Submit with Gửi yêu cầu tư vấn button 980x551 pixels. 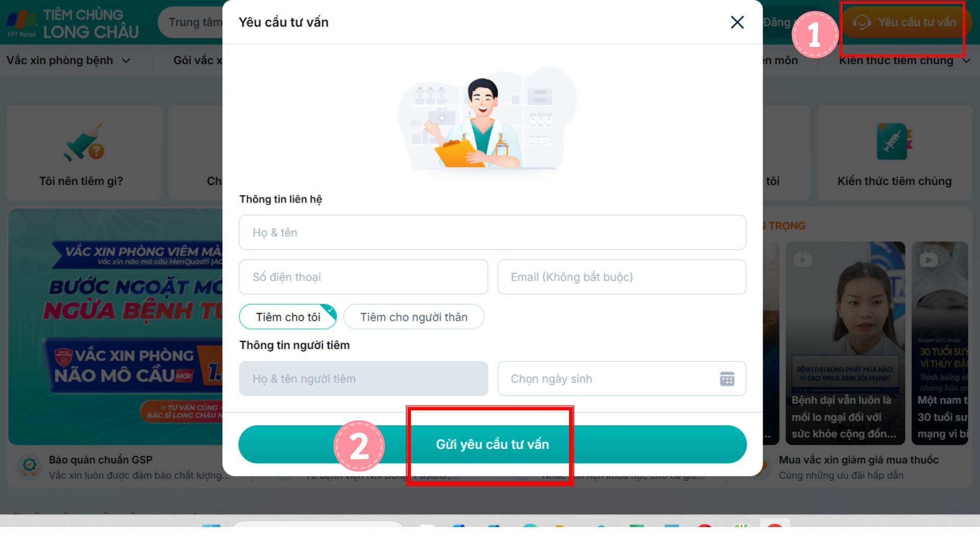(x=492, y=444)
